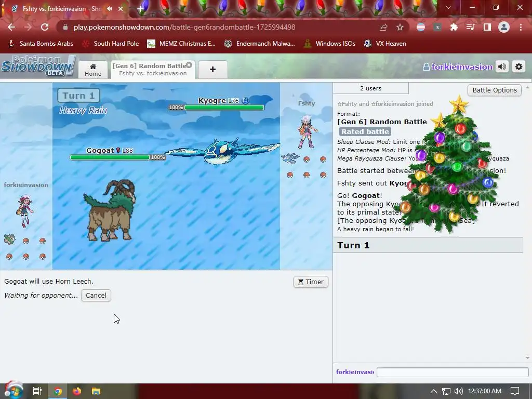Click the Turn 1 header in the log
532x399 pixels.
(428, 245)
